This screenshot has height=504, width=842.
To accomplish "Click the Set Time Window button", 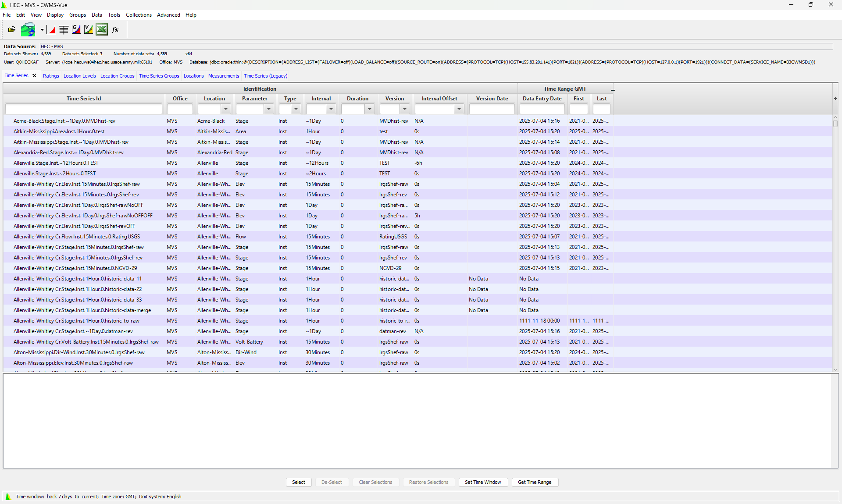I will pyautogui.click(x=483, y=482).
